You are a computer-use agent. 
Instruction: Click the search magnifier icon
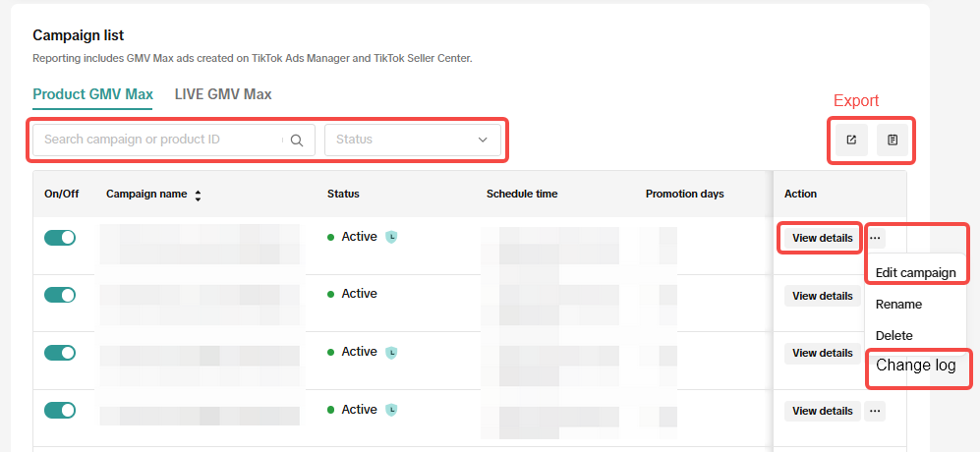[x=297, y=140]
